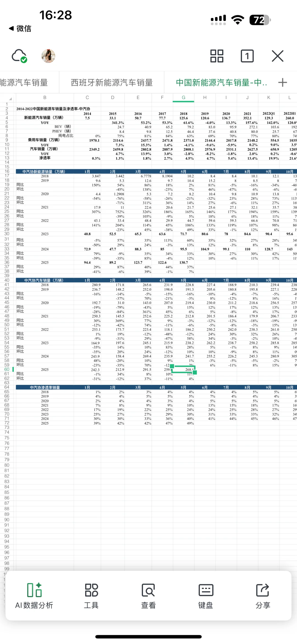The image size is (297, 644).
Task: Tap the 130.7 value in 2025 row
Action: coord(184,263)
